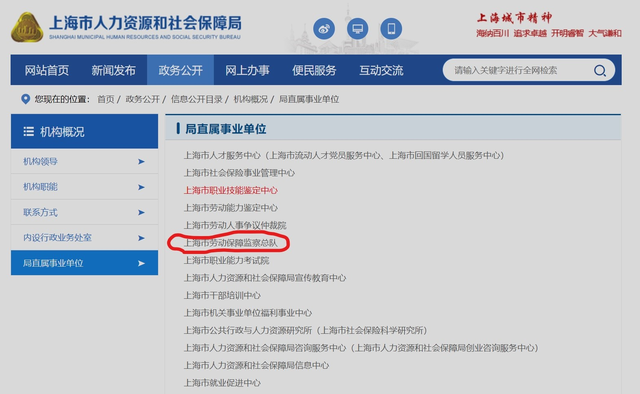Expand the arrow next to 机构职能

click(x=141, y=187)
